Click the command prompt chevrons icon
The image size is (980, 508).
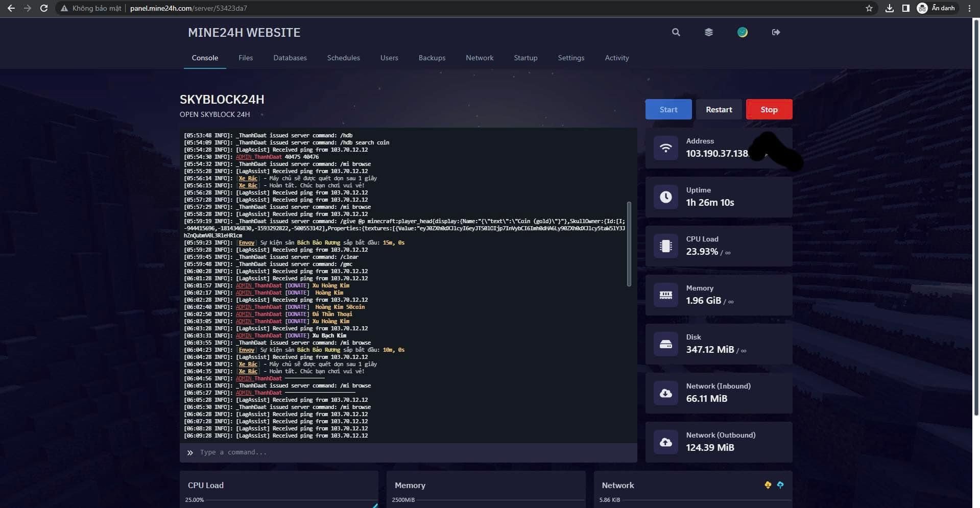[190, 452]
